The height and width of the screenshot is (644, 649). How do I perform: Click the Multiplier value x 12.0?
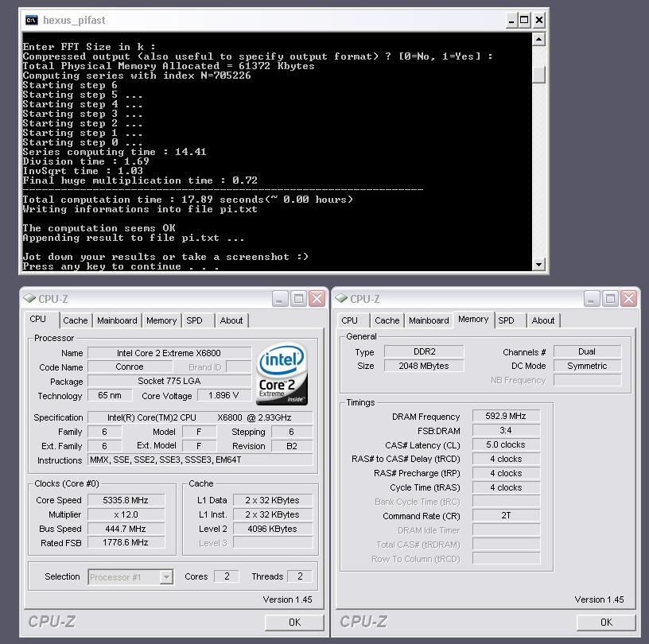click(x=126, y=514)
